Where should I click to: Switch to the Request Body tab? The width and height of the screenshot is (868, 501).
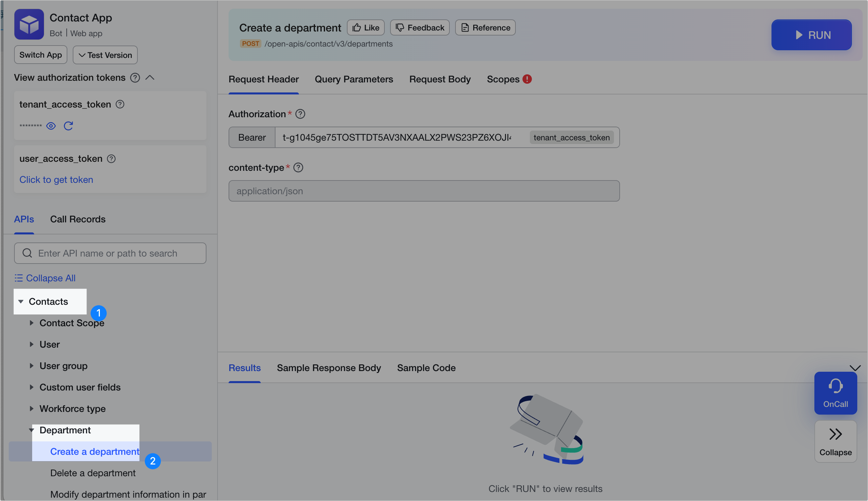(440, 79)
